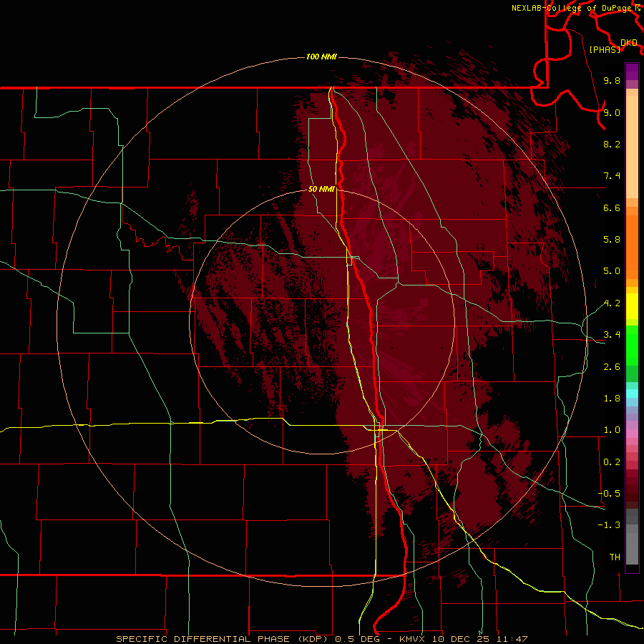Click the 5.0 color scale label
The image size is (644, 644).
(612, 271)
